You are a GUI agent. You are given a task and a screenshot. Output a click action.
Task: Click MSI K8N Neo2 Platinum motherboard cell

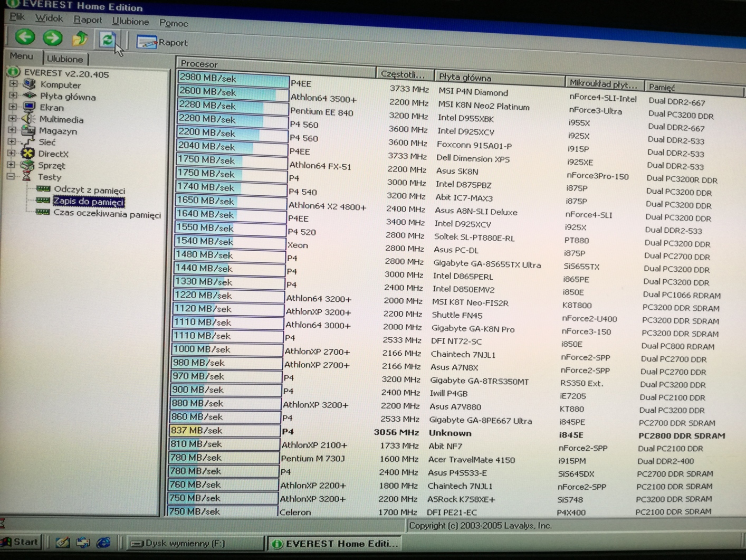coord(483,106)
